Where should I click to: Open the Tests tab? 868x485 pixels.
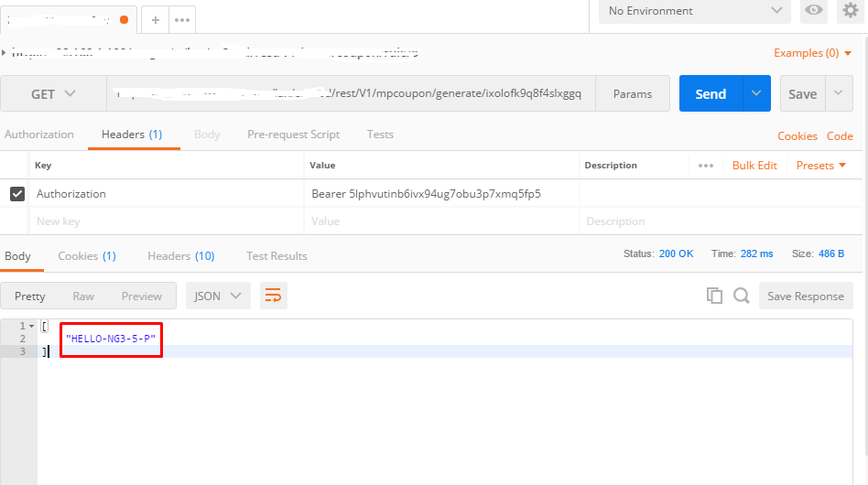(x=380, y=135)
